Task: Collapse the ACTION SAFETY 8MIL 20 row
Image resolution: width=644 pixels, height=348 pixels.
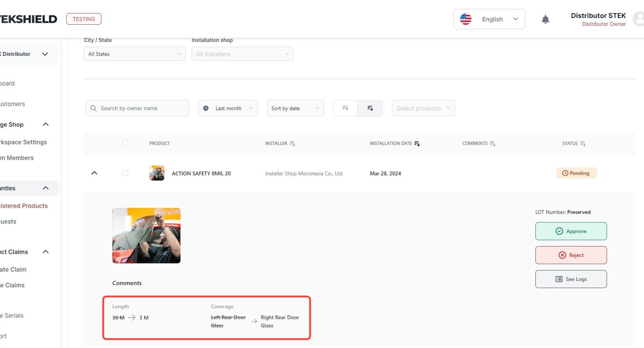Action: 94,173
